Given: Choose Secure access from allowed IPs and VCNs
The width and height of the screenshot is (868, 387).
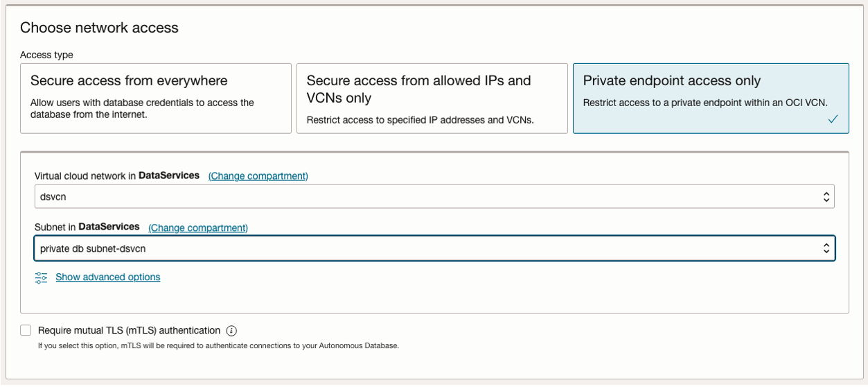Looking at the screenshot, I should (432, 98).
